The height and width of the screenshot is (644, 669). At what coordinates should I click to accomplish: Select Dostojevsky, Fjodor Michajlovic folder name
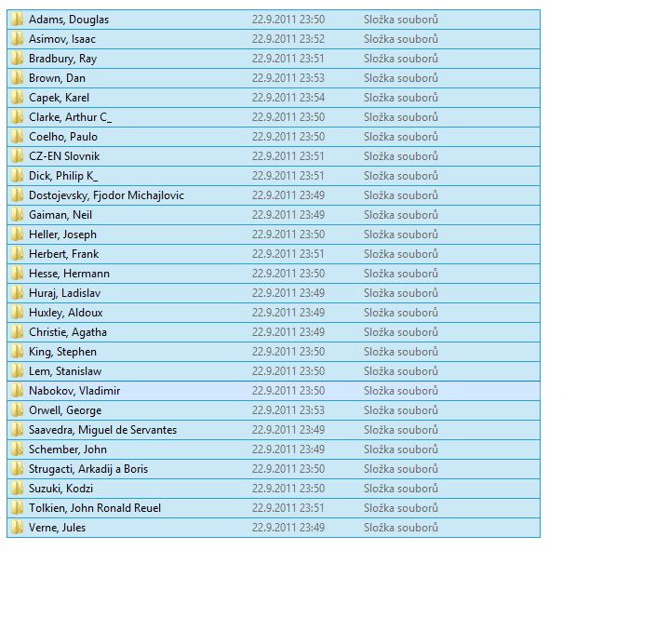click(106, 195)
